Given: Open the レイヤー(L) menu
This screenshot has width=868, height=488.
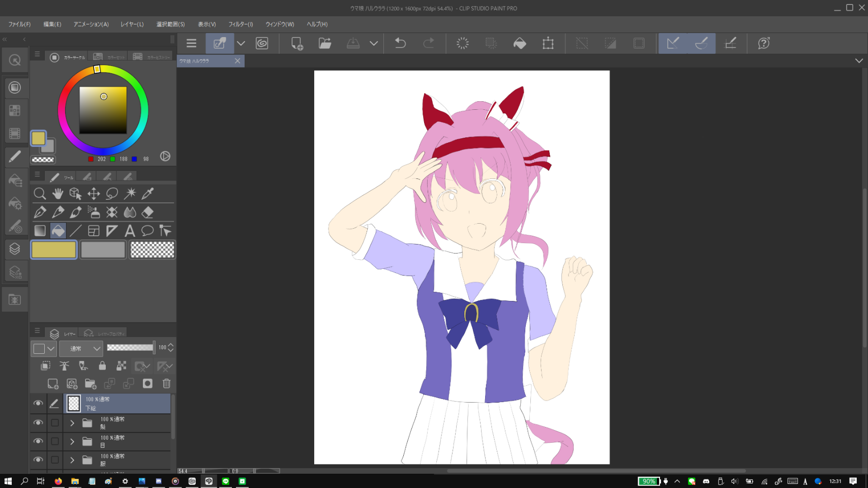Looking at the screenshot, I should (132, 24).
